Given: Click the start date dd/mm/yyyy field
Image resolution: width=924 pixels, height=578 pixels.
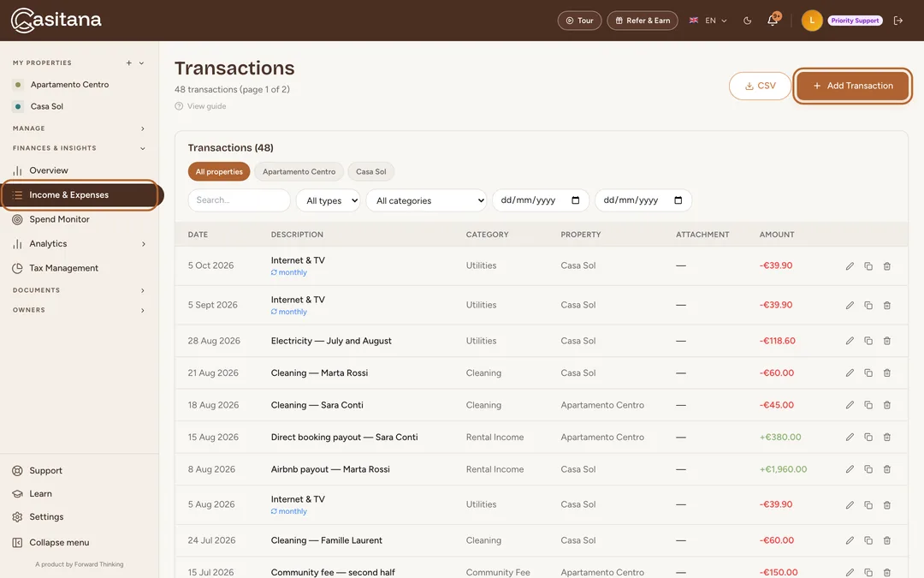Looking at the screenshot, I should pos(541,200).
